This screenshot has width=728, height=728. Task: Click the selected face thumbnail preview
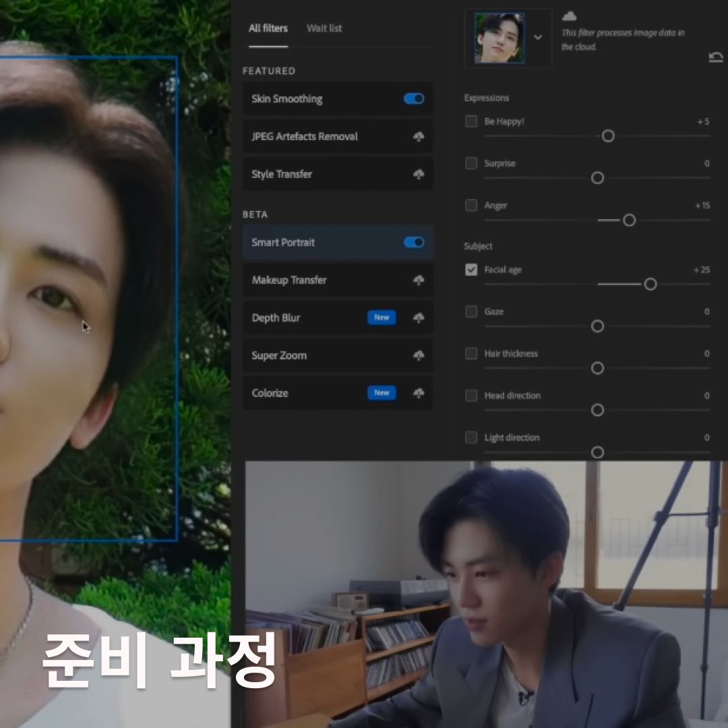[499, 38]
